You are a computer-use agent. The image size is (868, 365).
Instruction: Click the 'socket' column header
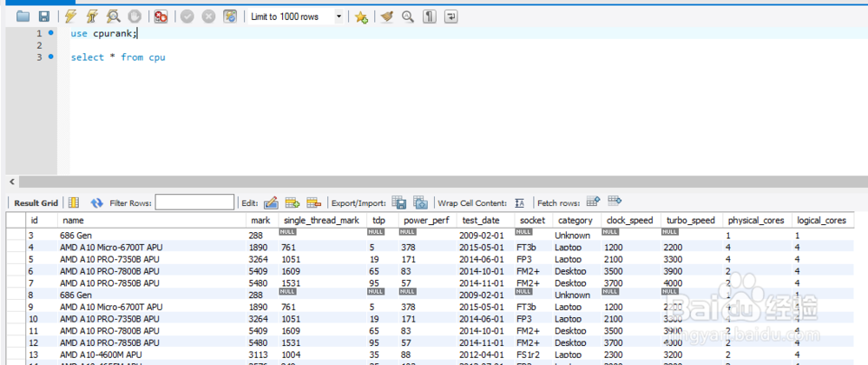pos(533,220)
